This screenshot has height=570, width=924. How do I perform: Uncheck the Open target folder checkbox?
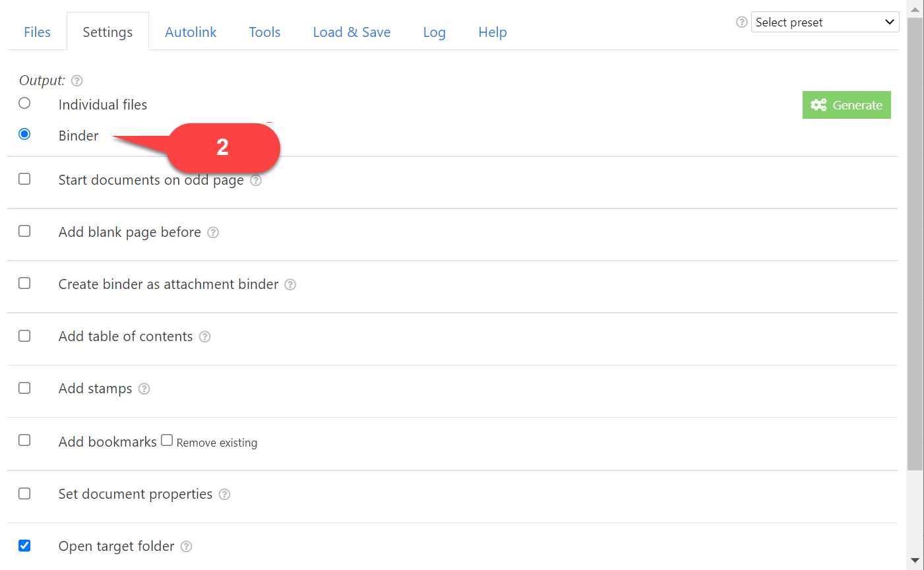point(24,546)
